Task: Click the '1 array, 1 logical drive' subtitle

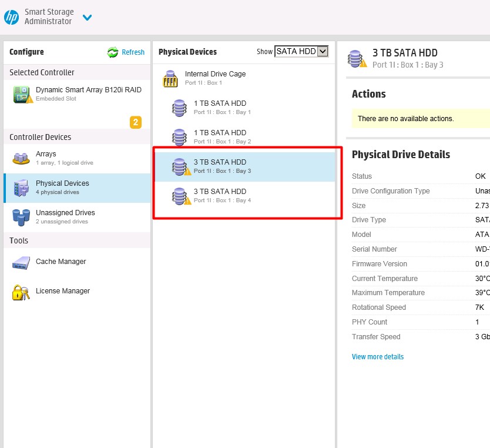Action: 65,163
